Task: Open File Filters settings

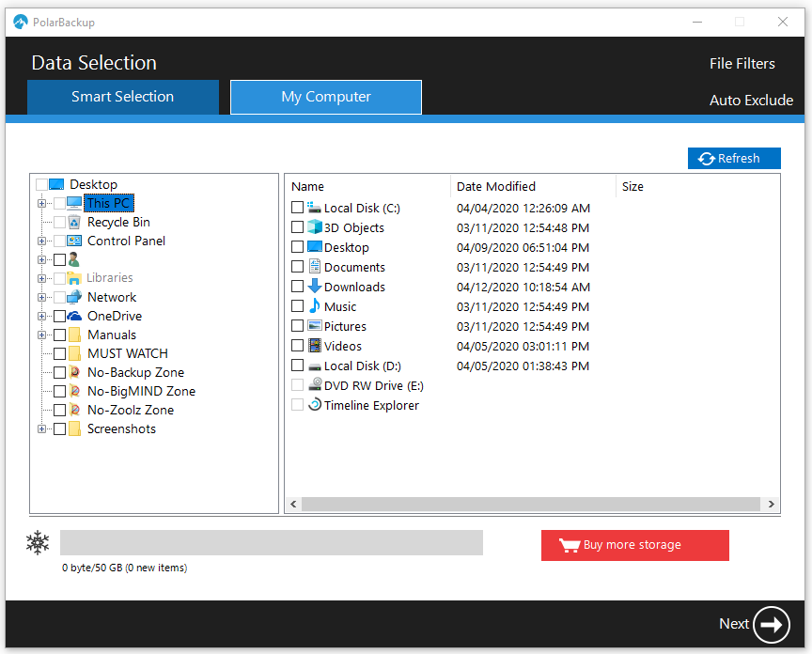Action: tap(742, 64)
